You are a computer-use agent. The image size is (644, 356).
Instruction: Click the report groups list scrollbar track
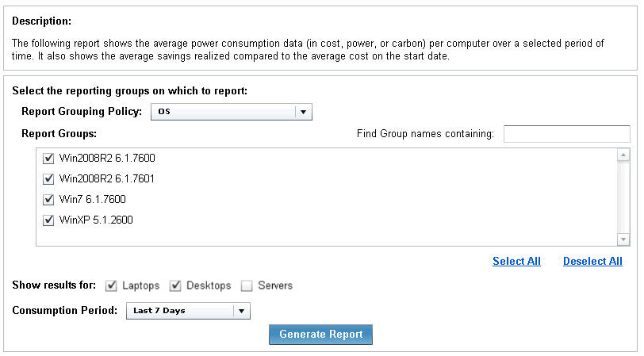click(x=623, y=198)
